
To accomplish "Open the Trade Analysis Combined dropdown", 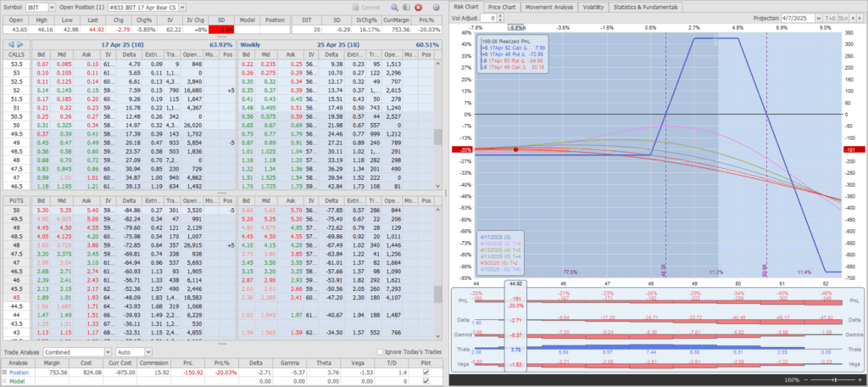I will click(x=108, y=351).
